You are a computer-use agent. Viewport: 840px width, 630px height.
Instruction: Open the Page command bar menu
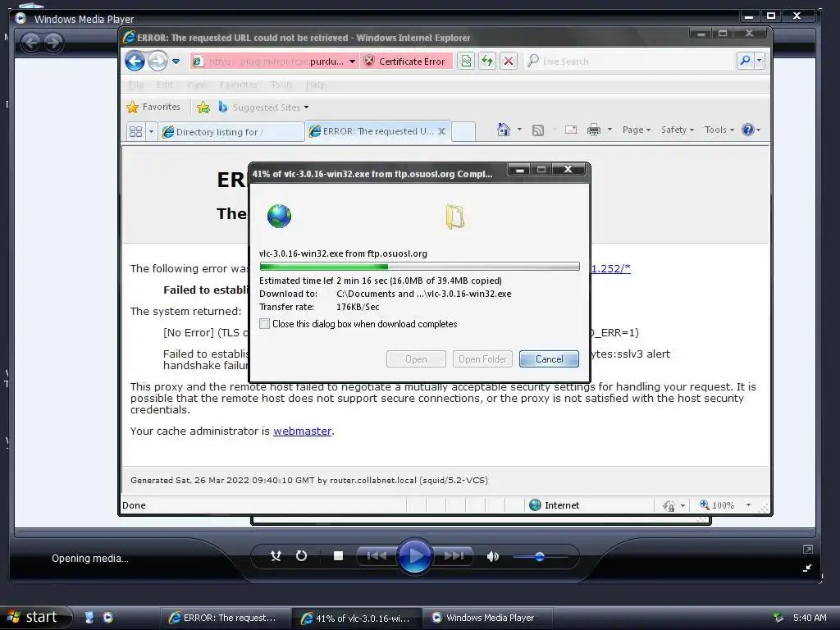point(637,130)
